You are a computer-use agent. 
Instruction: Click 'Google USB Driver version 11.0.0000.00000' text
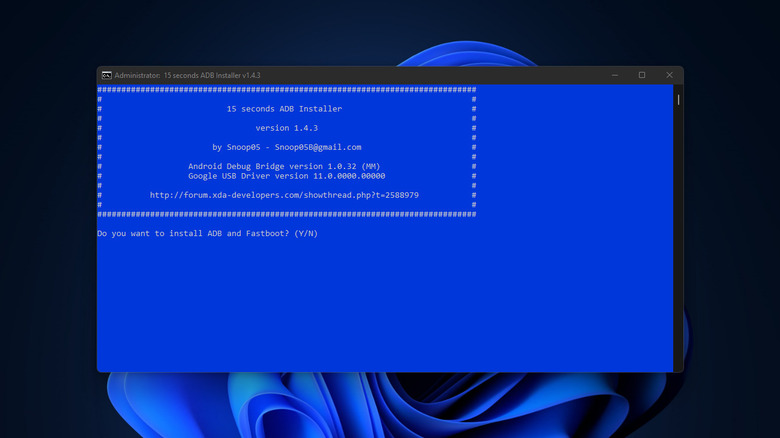pos(287,176)
